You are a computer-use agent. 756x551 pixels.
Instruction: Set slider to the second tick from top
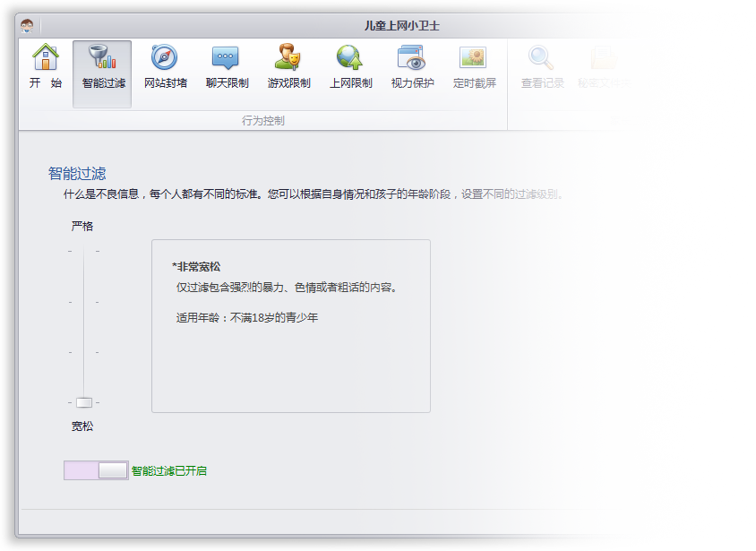(84, 302)
